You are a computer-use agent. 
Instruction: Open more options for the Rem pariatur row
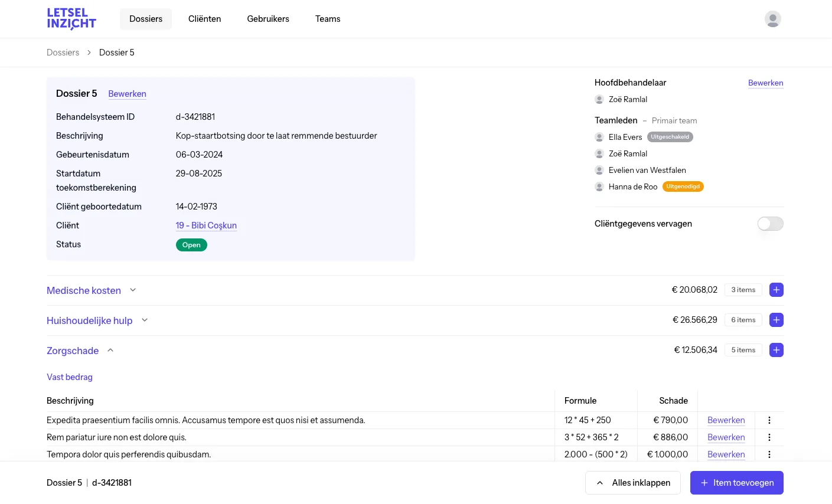click(769, 437)
